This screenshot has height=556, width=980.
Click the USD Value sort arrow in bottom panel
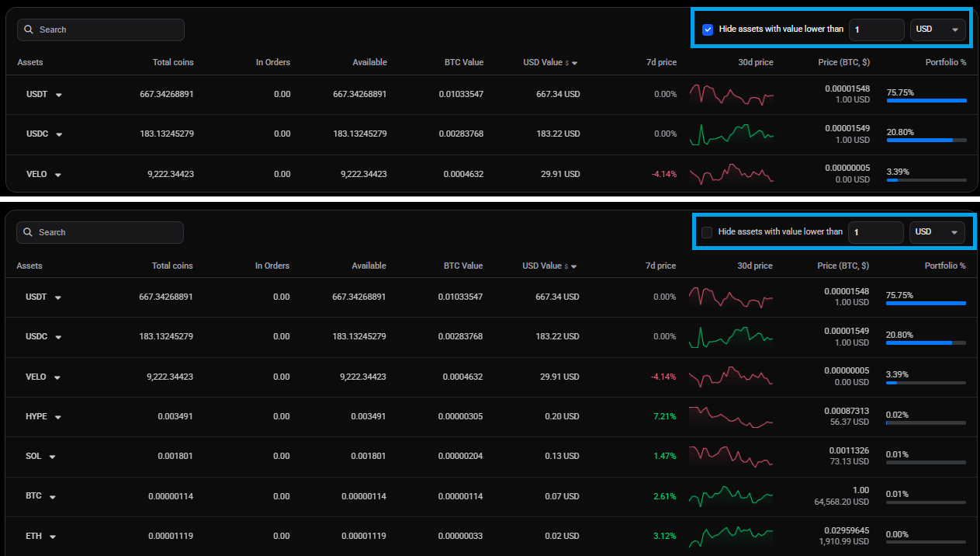[573, 266]
